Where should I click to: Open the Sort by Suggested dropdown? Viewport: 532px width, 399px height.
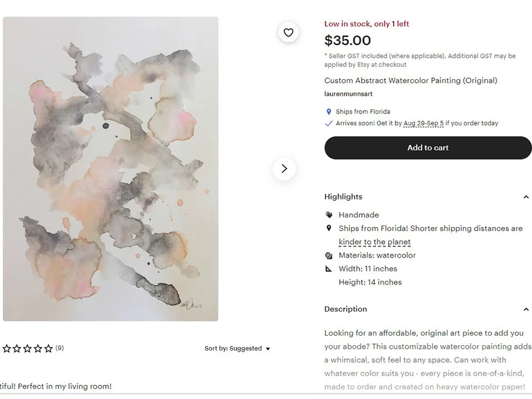[x=237, y=349]
